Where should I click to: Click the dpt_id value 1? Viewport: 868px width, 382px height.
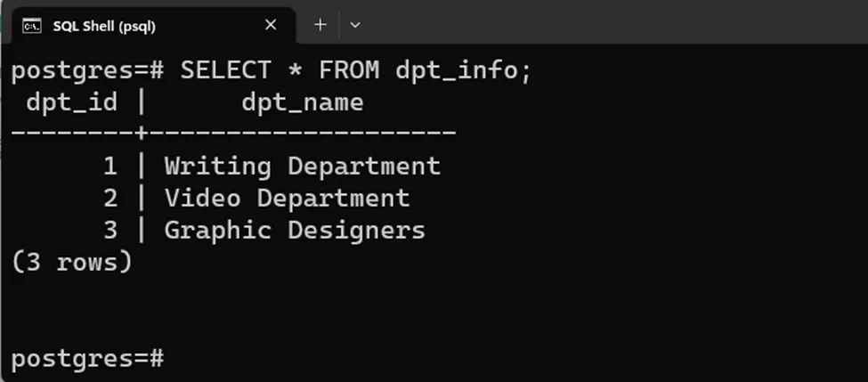tap(110, 166)
